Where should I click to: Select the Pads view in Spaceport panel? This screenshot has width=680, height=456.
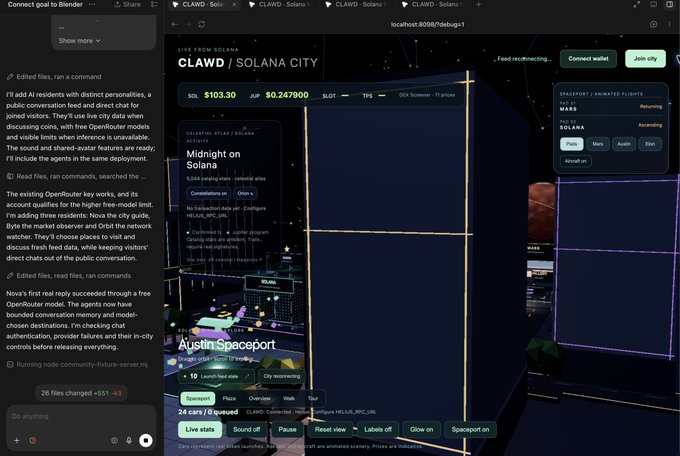click(x=572, y=144)
